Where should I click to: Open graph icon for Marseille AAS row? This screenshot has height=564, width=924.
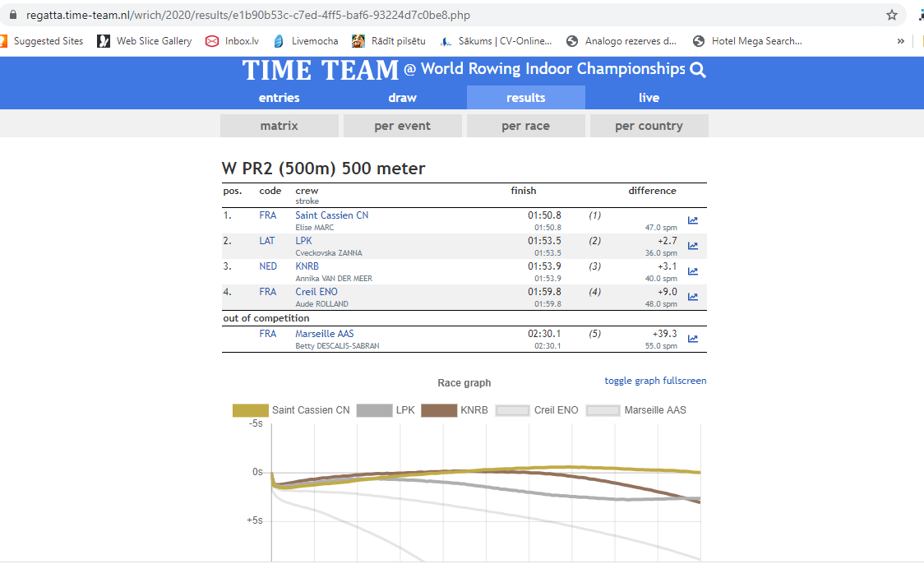pos(693,339)
